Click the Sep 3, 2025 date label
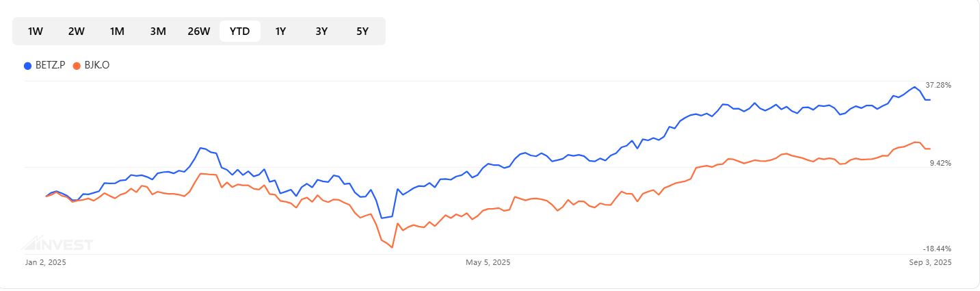Image resolution: width=980 pixels, height=291 pixels. coord(930,262)
